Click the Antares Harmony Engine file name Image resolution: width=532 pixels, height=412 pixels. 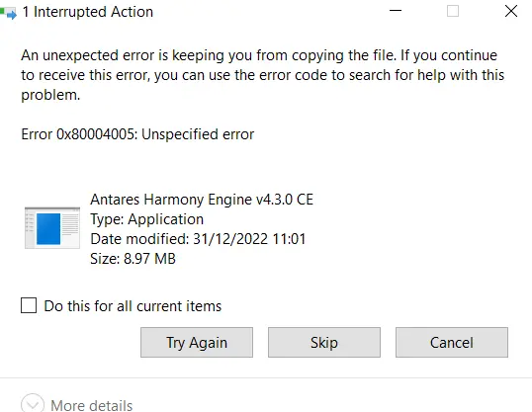point(202,200)
